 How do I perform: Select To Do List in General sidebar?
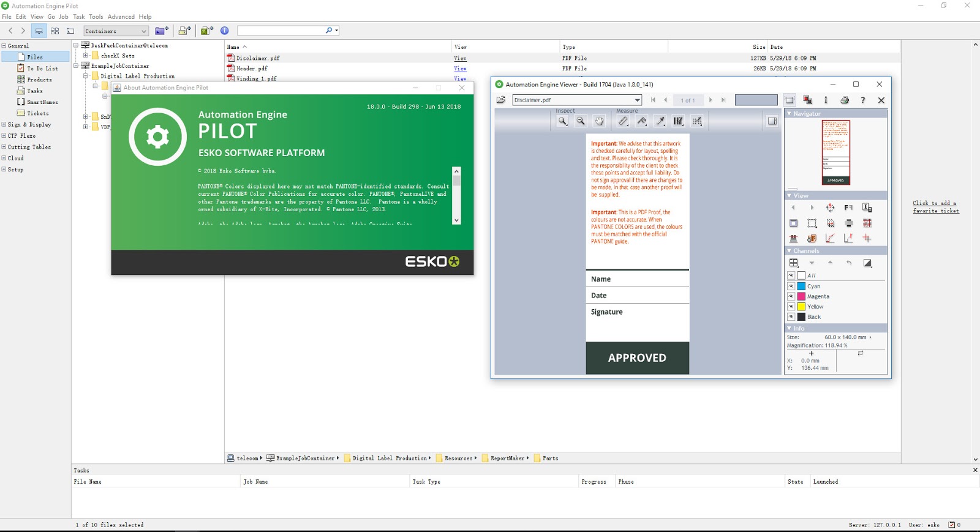tap(38, 69)
